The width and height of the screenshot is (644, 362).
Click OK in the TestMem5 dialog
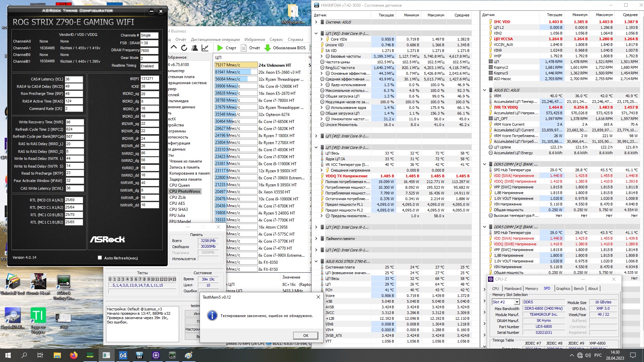tap(306, 336)
